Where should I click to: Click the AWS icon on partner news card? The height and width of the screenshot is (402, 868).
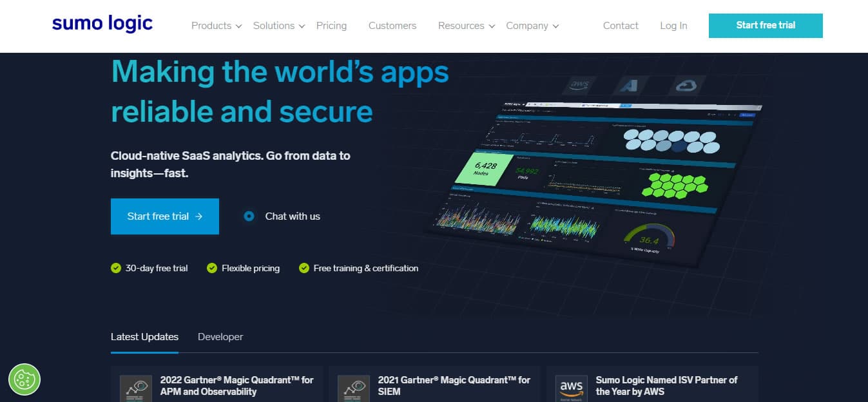[x=572, y=388]
